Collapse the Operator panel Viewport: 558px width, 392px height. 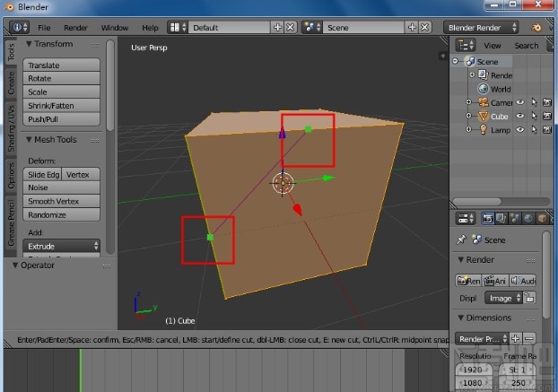coord(15,266)
